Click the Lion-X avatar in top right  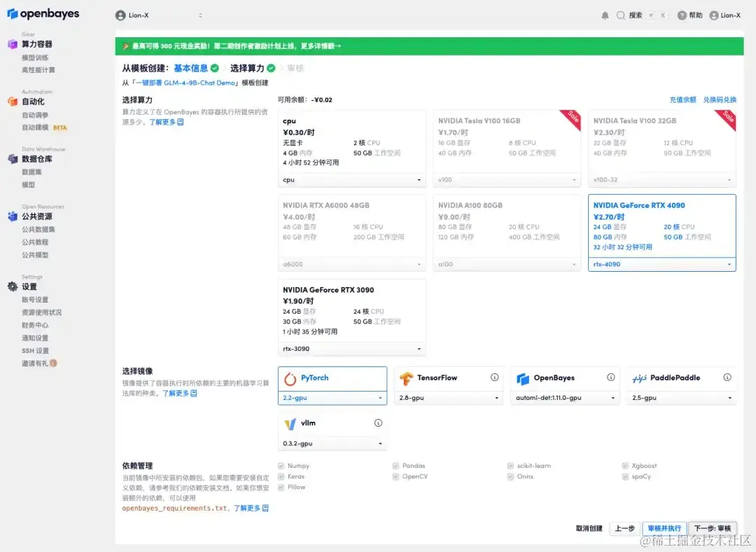coord(713,15)
